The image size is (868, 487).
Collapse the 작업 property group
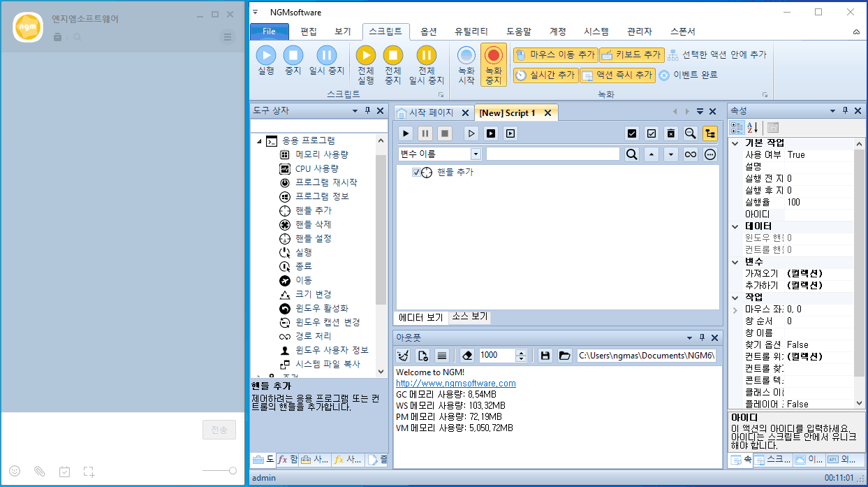[735, 297]
